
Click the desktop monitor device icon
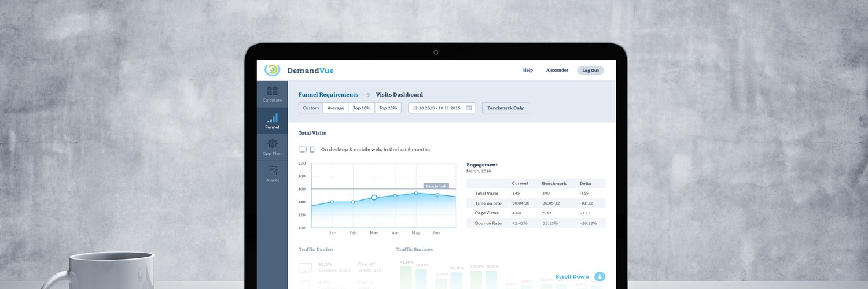point(303,149)
